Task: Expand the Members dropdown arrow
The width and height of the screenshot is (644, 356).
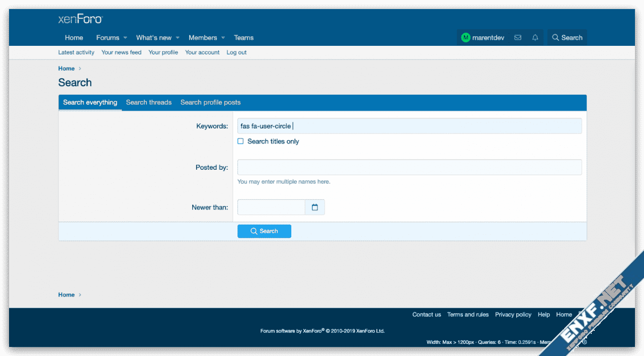Action: (x=223, y=38)
